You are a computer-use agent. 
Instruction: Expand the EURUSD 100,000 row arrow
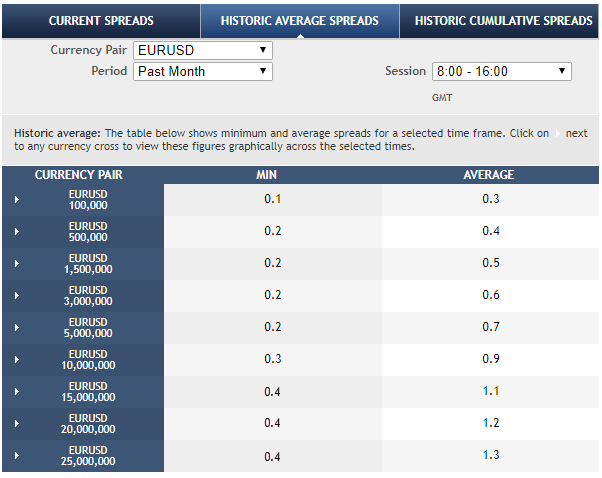point(17,199)
